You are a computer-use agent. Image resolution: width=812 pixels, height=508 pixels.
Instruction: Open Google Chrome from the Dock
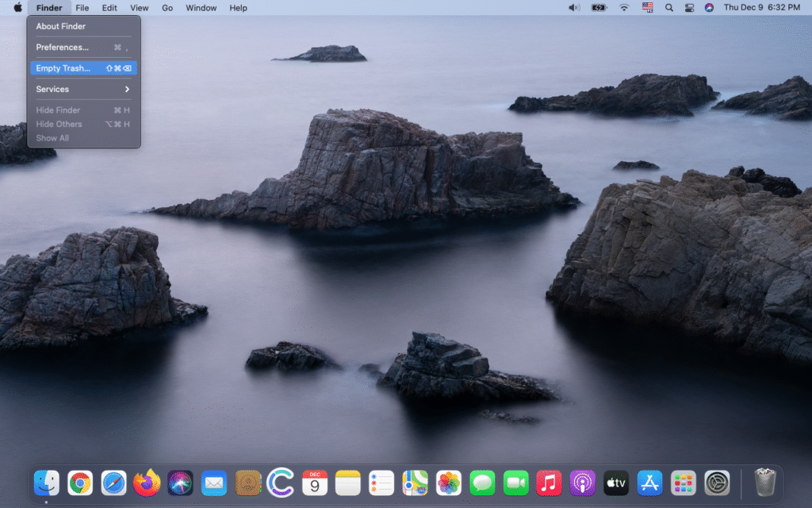80,483
